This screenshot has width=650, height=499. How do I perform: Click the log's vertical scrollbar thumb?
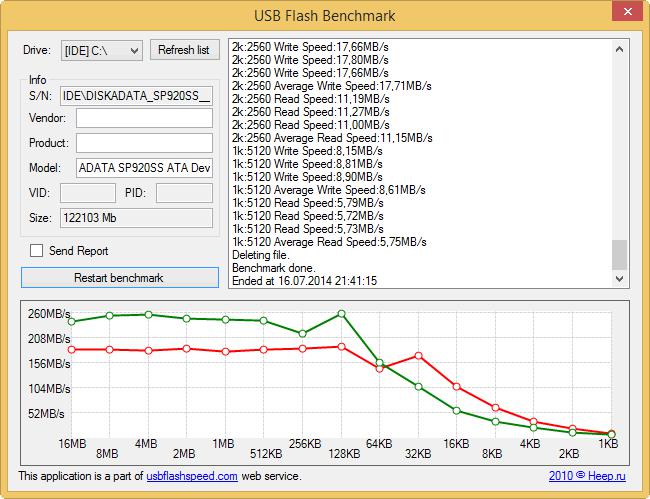pyautogui.click(x=620, y=255)
